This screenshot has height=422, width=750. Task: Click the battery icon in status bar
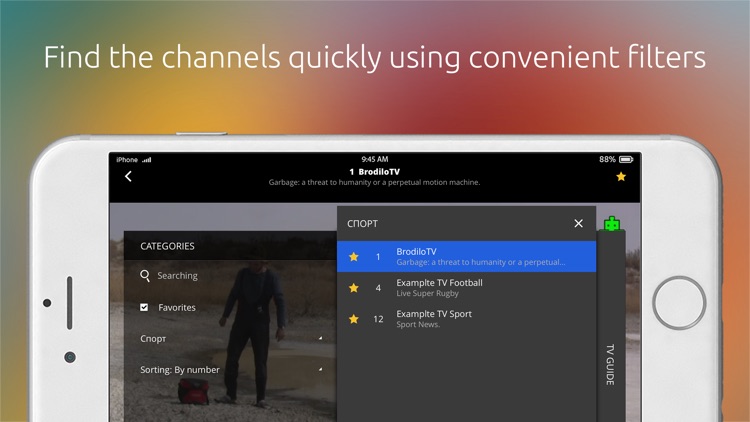tap(626, 159)
